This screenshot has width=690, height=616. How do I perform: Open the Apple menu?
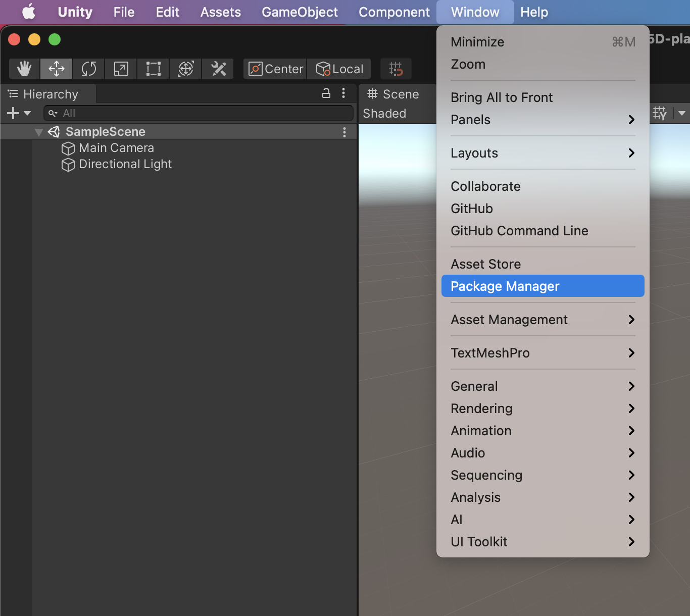click(x=29, y=12)
